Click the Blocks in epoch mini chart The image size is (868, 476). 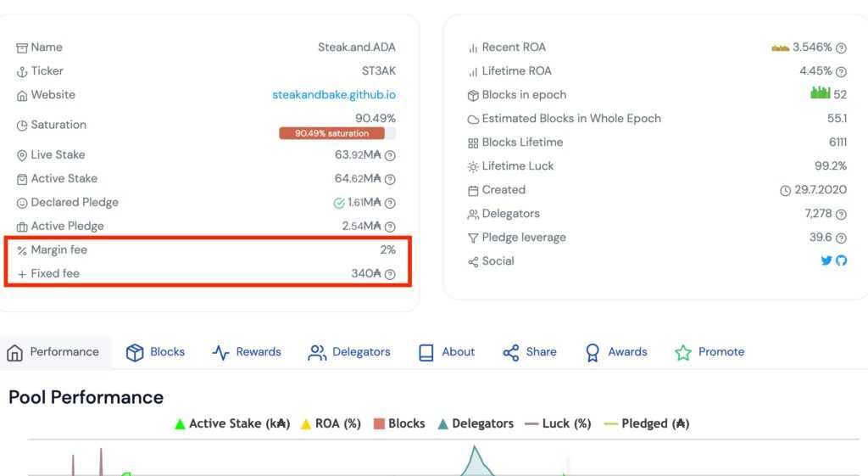click(x=820, y=93)
